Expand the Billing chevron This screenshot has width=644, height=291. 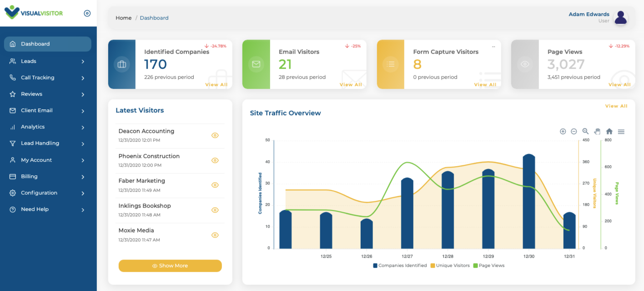click(83, 177)
